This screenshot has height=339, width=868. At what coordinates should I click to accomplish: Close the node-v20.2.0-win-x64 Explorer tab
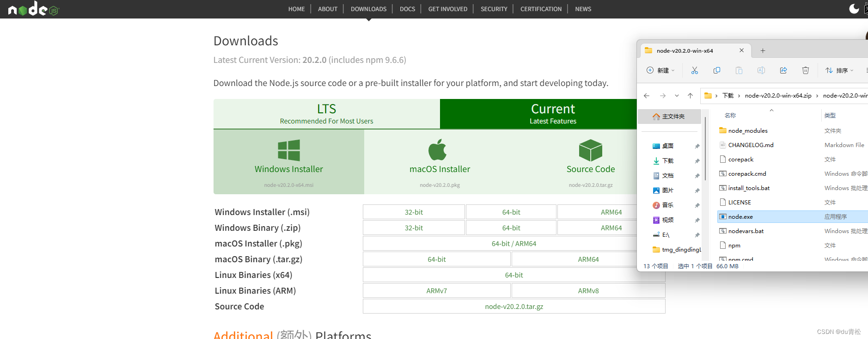742,50
